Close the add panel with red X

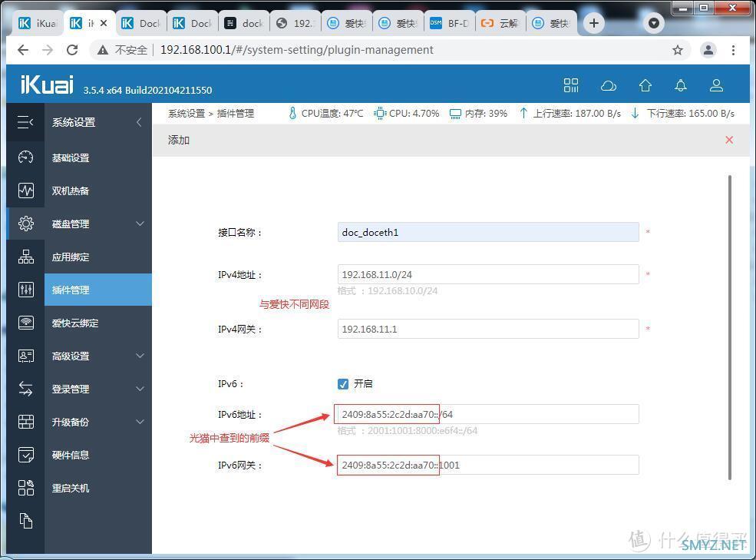click(729, 140)
